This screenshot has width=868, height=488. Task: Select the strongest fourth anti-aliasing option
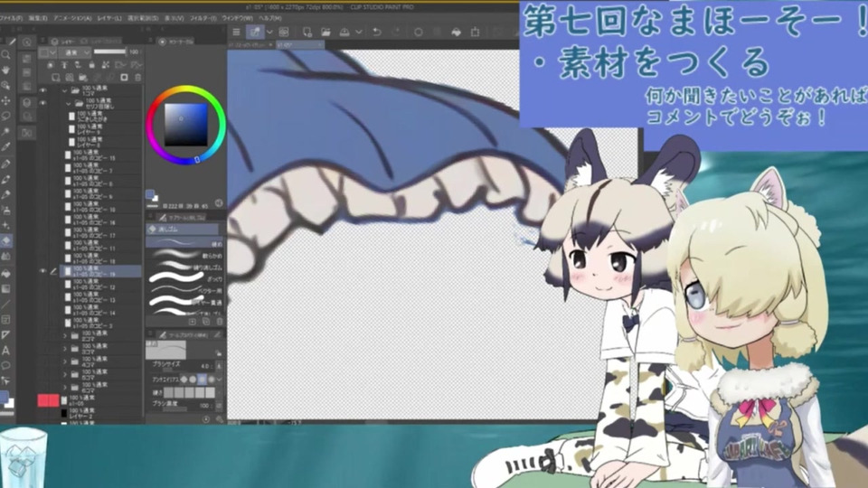pos(211,379)
